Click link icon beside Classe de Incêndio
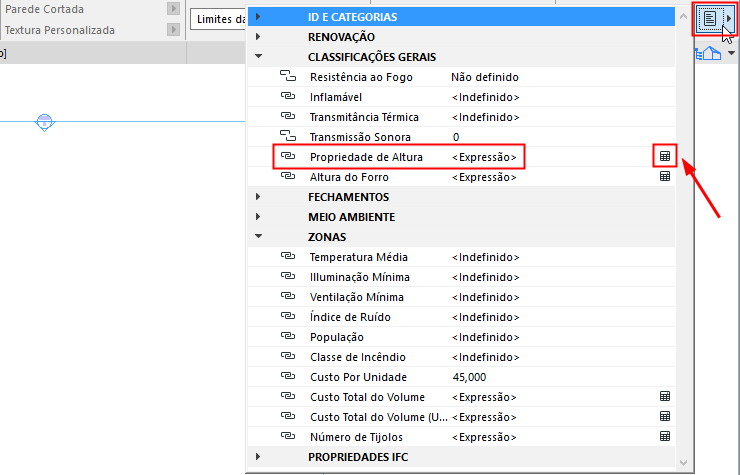 point(288,356)
